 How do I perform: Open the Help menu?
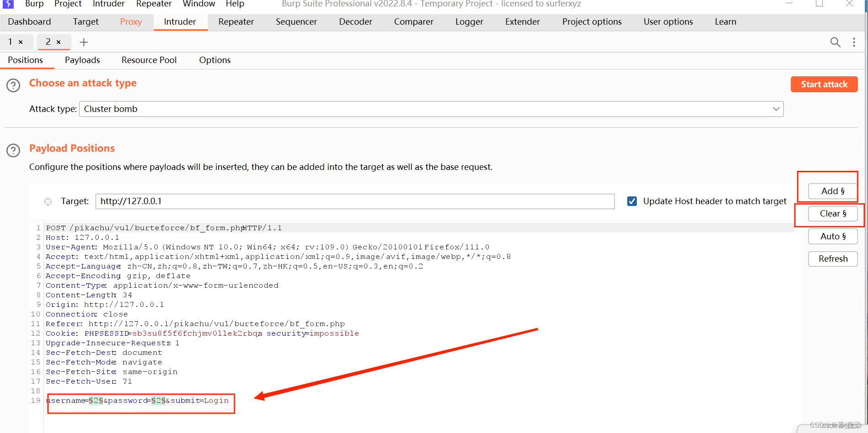[x=235, y=4]
